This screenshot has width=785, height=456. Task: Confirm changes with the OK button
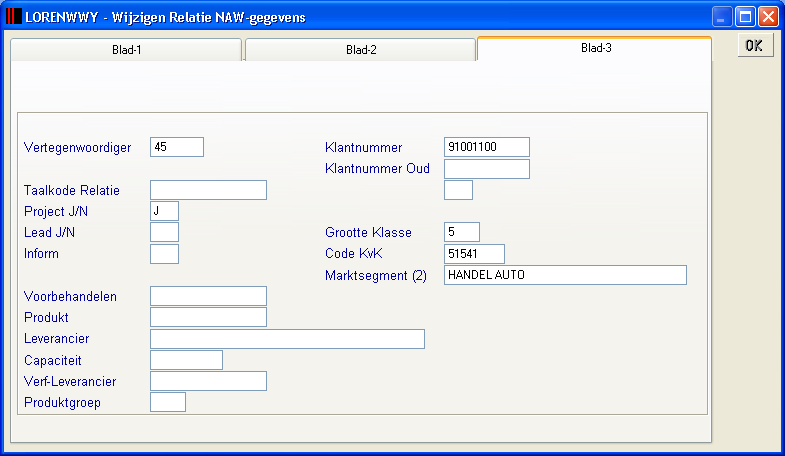755,46
